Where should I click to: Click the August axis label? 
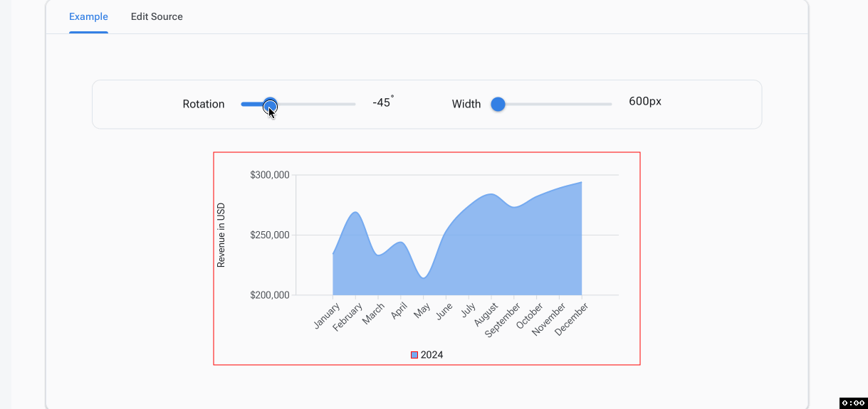[x=486, y=314]
